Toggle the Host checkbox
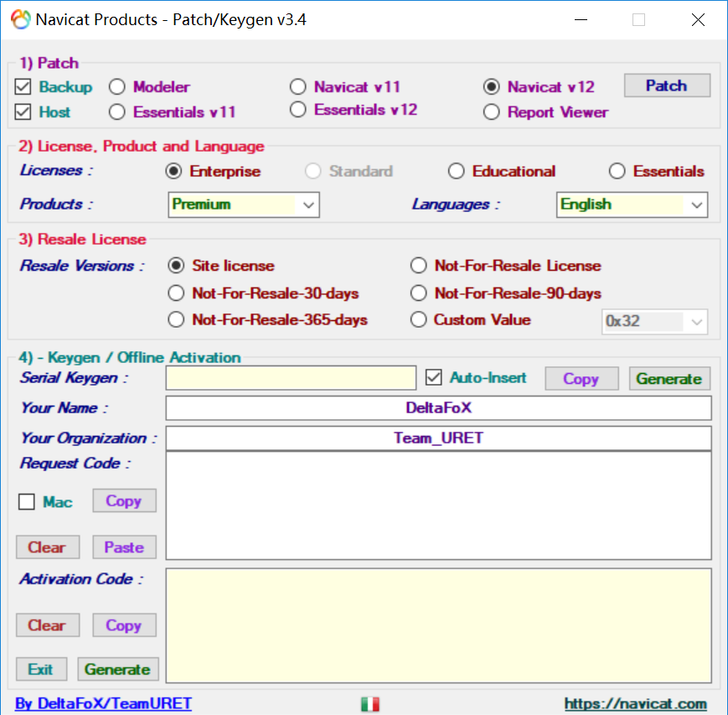The height and width of the screenshot is (715, 728). coord(23,111)
